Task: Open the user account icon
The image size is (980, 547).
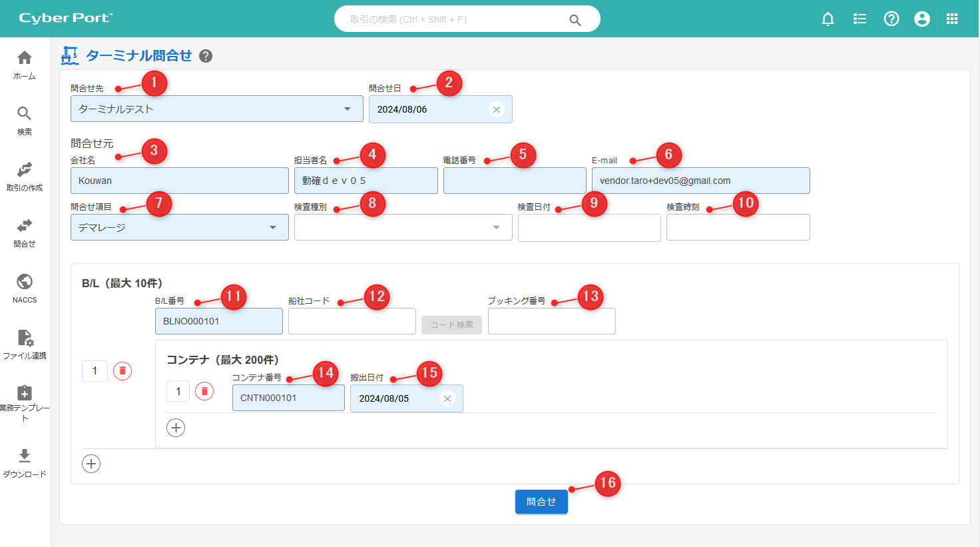Action: click(x=922, y=19)
